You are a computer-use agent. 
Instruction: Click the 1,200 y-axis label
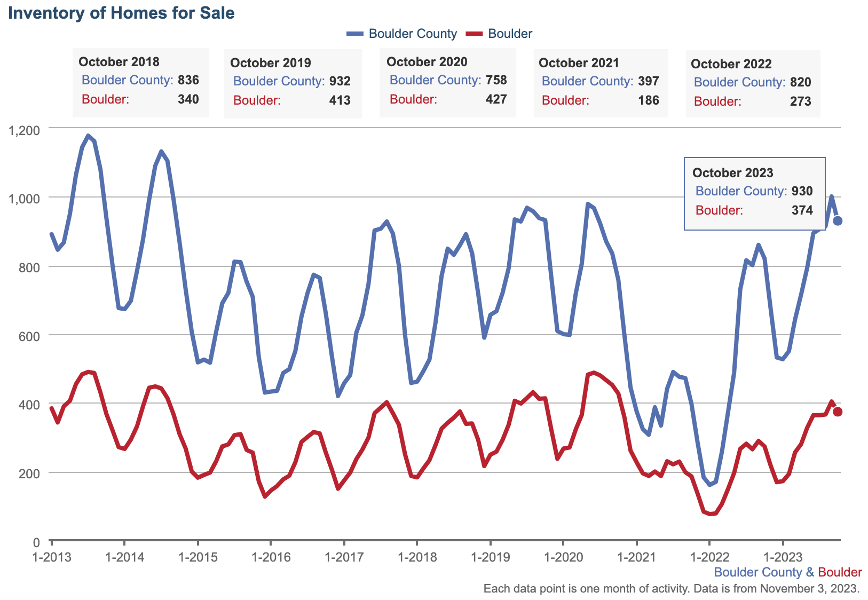click(x=25, y=130)
